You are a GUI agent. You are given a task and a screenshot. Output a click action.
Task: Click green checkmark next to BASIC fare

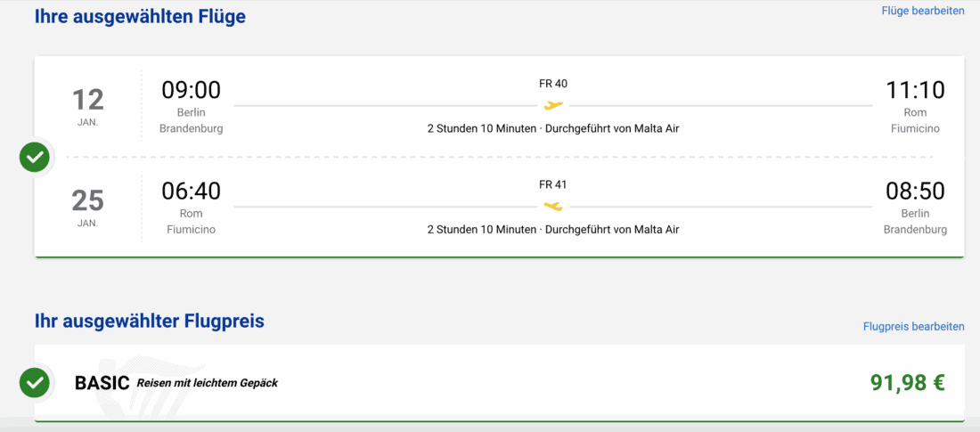coord(35,383)
